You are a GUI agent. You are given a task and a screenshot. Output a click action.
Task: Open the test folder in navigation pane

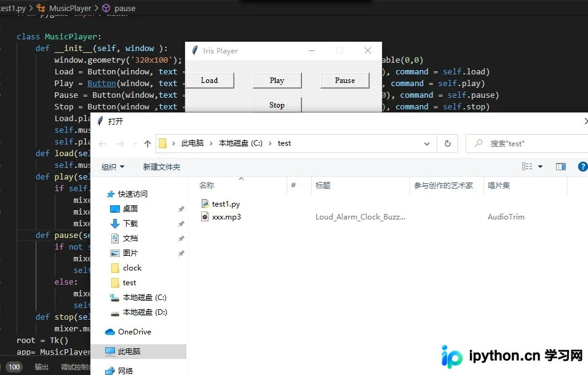click(129, 283)
